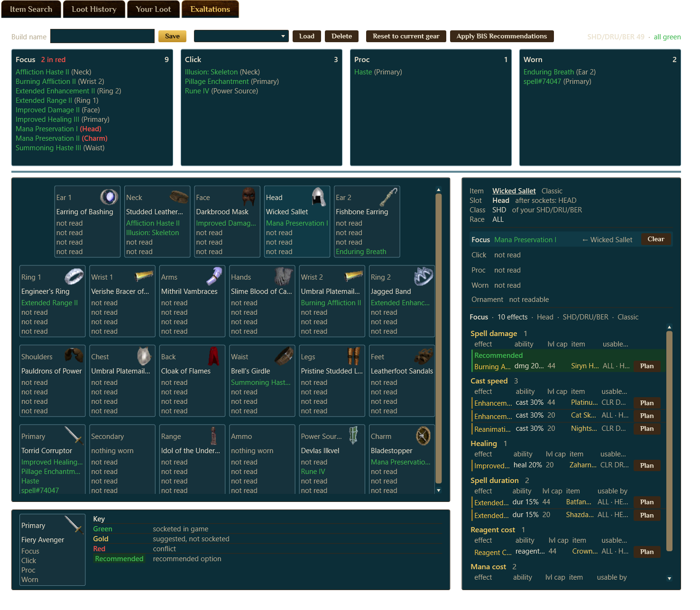The image size is (700, 610).
Task: Click Rune IV on Power Source slot
Action: 313,472
